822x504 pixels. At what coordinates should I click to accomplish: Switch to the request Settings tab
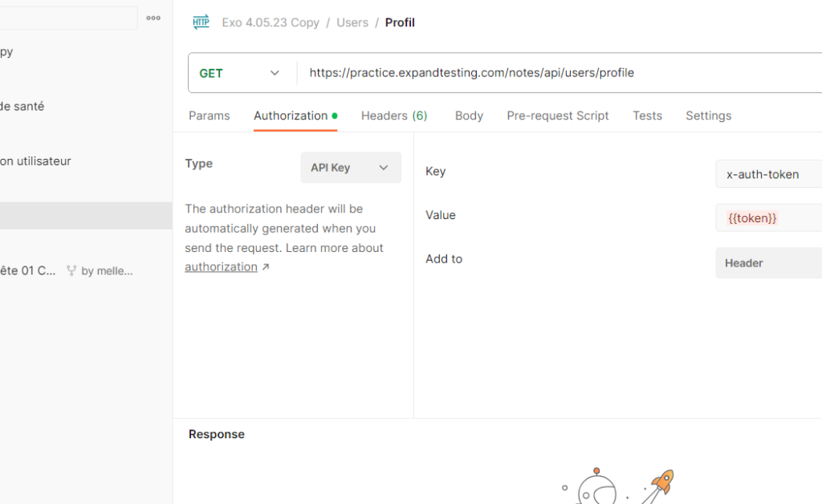click(708, 116)
